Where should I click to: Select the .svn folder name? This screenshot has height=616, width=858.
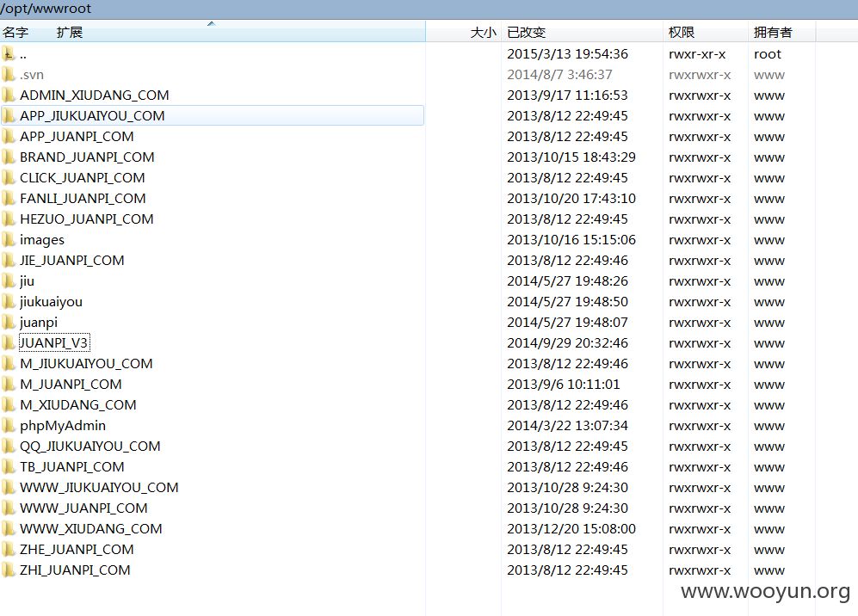coord(32,74)
